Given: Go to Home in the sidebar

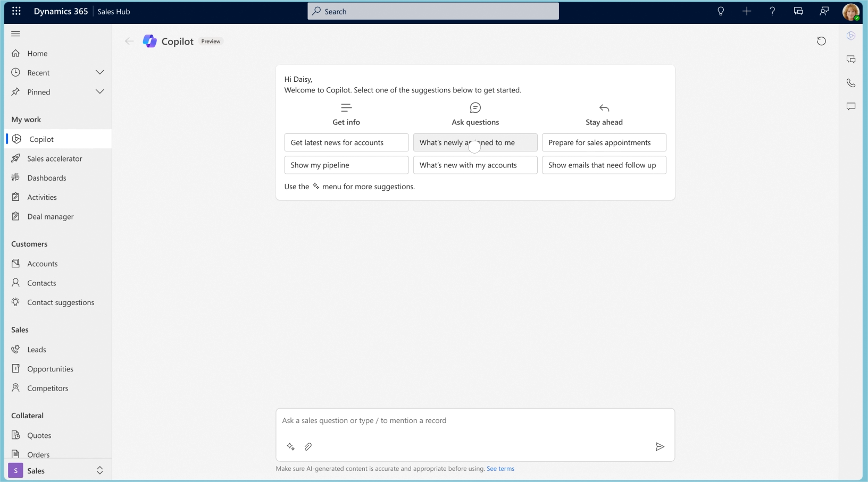Looking at the screenshot, I should coord(58,53).
